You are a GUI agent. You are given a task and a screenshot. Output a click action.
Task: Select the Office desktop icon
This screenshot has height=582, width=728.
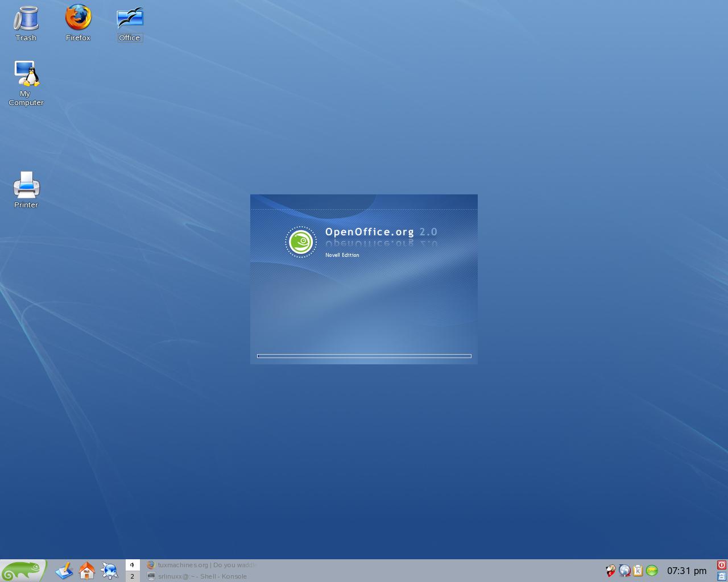(130, 23)
